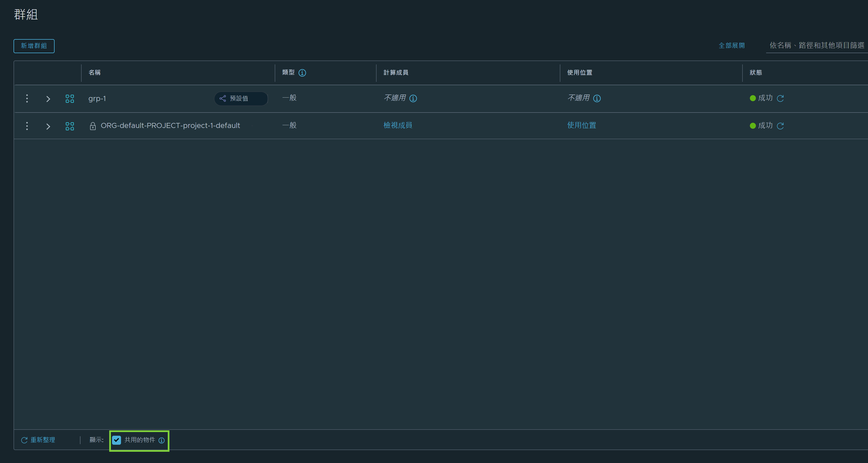Click the group icon beside ORG-default-PROJECT-project-1-default
This screenshot has height=463, width=868.
(70, 126)
